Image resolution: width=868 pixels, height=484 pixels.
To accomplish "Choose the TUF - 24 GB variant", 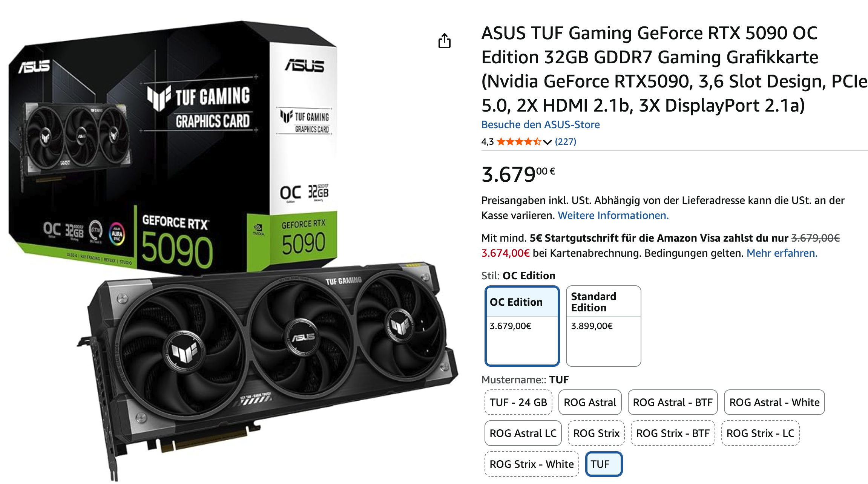I will point(518,402).
